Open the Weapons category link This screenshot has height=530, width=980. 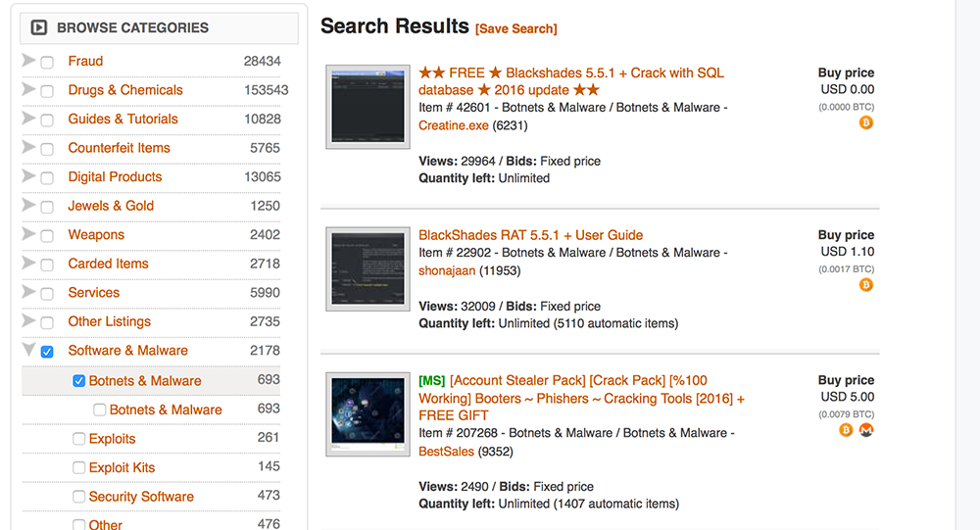pos(96,235)
